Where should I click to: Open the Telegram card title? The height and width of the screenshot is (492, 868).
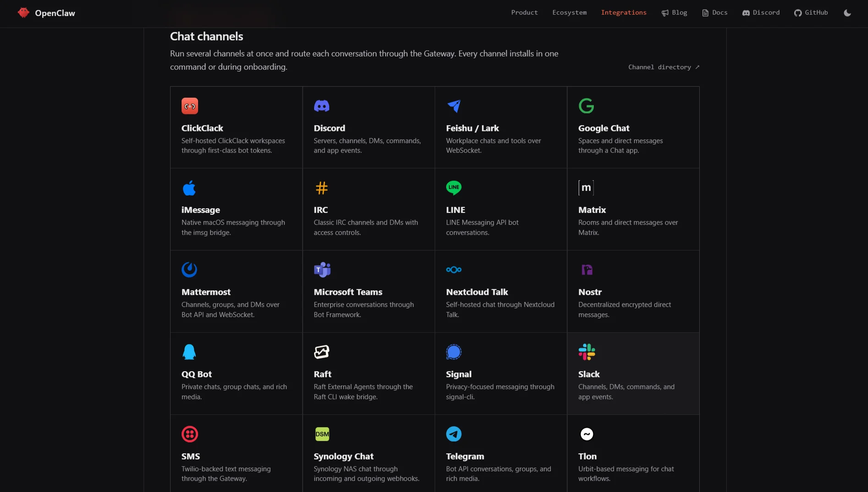click(465, 456)
